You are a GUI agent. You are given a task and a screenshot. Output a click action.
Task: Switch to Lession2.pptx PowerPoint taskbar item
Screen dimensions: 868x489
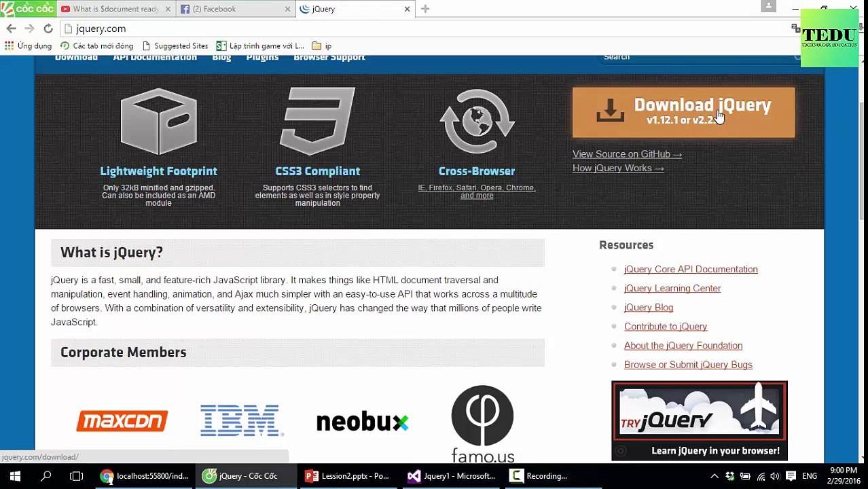[x=348, y=476]
